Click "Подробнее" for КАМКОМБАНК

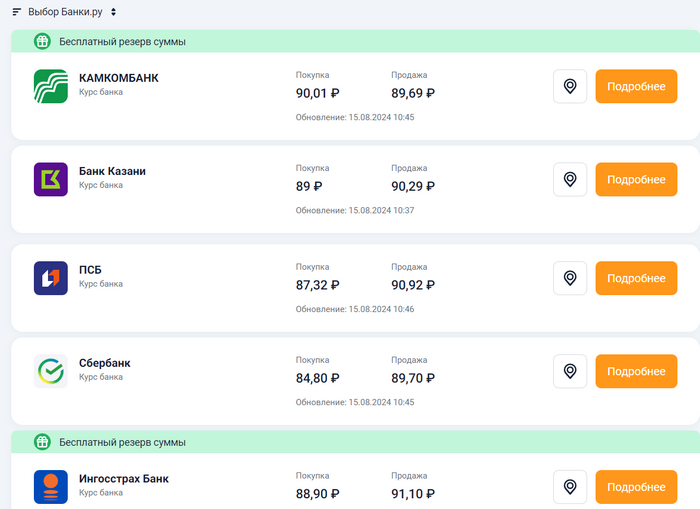point(635,86)
